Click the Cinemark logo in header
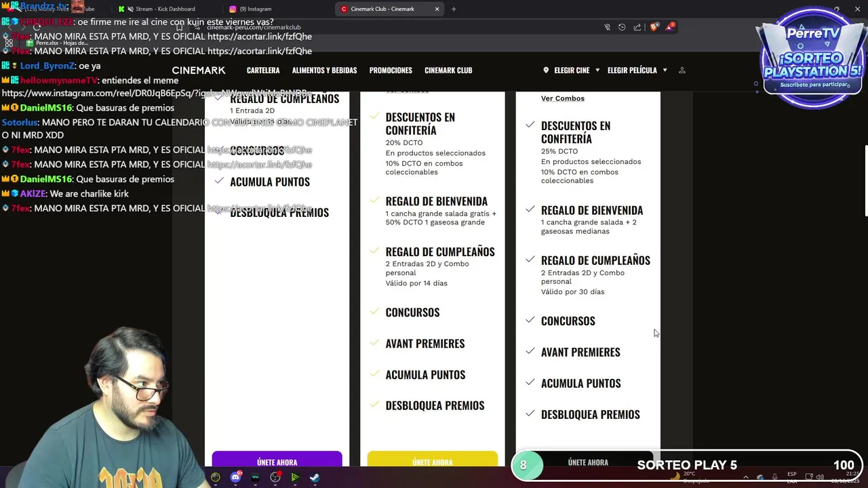 pos(199,70)
